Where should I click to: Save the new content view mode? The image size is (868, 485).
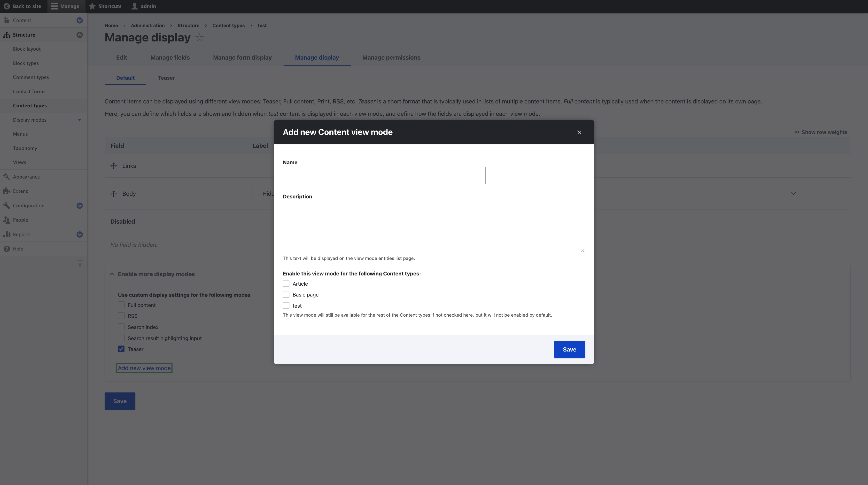[569, 349]
